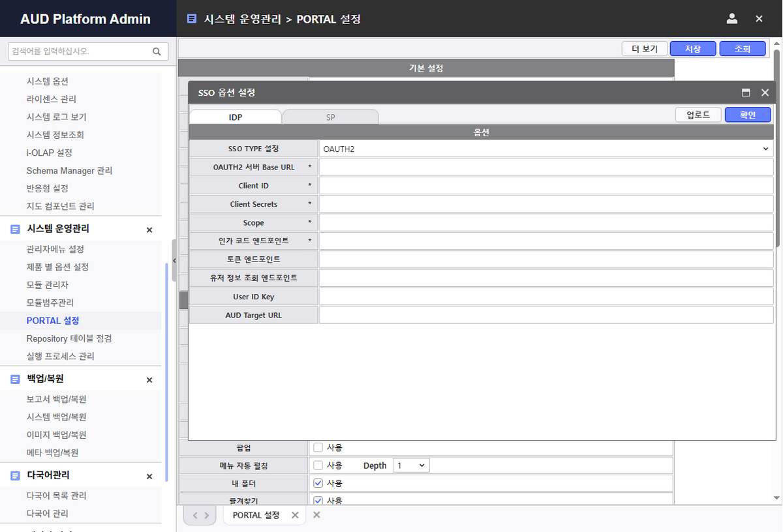The image size is (783, 532).
Task: Switch to the SP tab
Action: [331, 117]
